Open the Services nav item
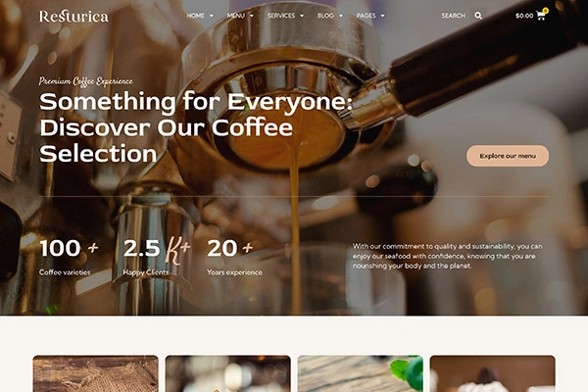 [x=281, y=16]
